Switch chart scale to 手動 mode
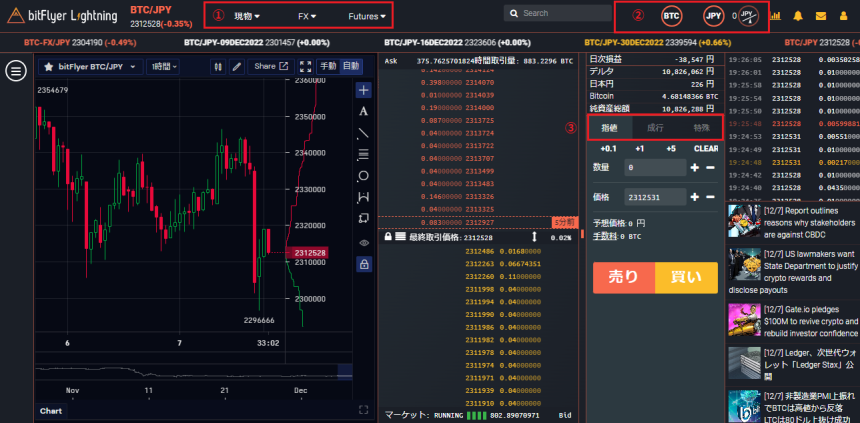Viewport: 860px width, 423px height. point(328,66)
